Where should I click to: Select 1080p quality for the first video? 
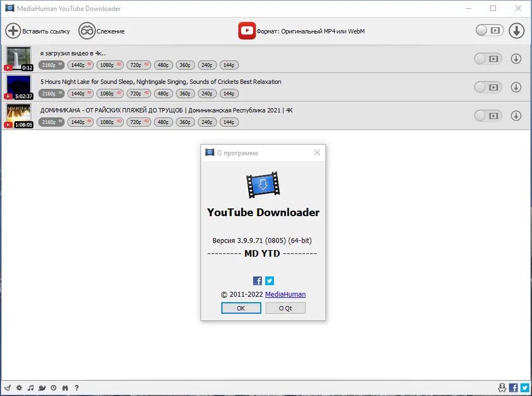(x=110, y=65)
